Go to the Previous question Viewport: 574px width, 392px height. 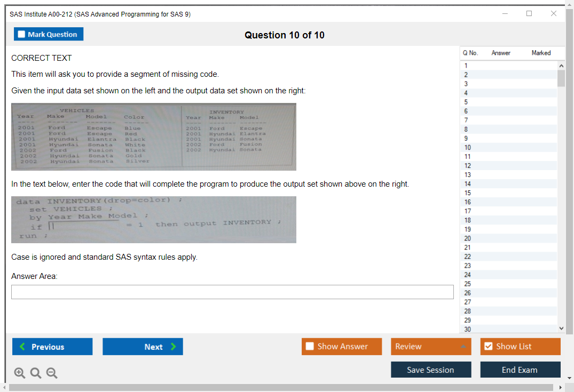click(x=52, y=347)
